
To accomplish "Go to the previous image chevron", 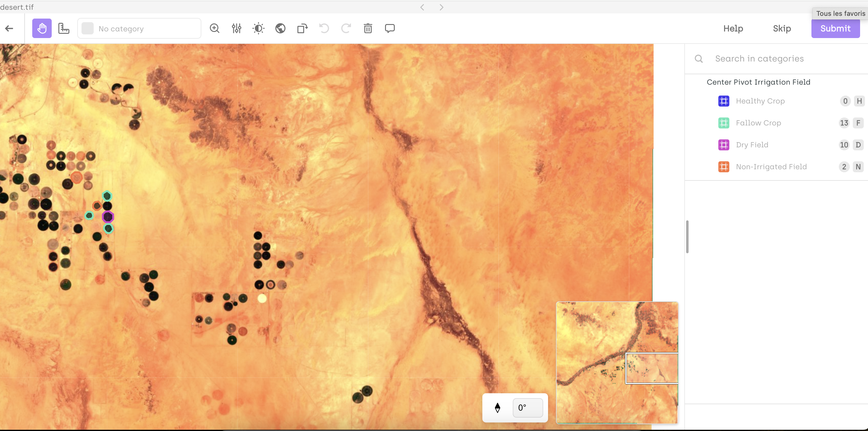I will coord(422,7).
